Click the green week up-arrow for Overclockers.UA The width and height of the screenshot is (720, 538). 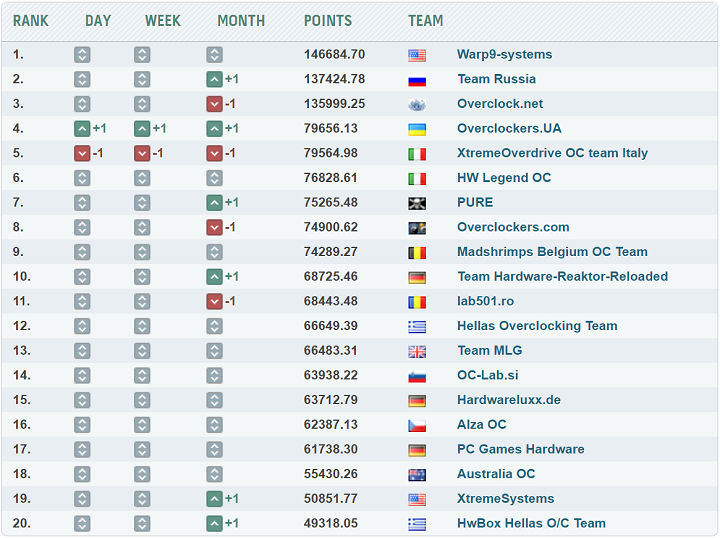tap(142, 129)
